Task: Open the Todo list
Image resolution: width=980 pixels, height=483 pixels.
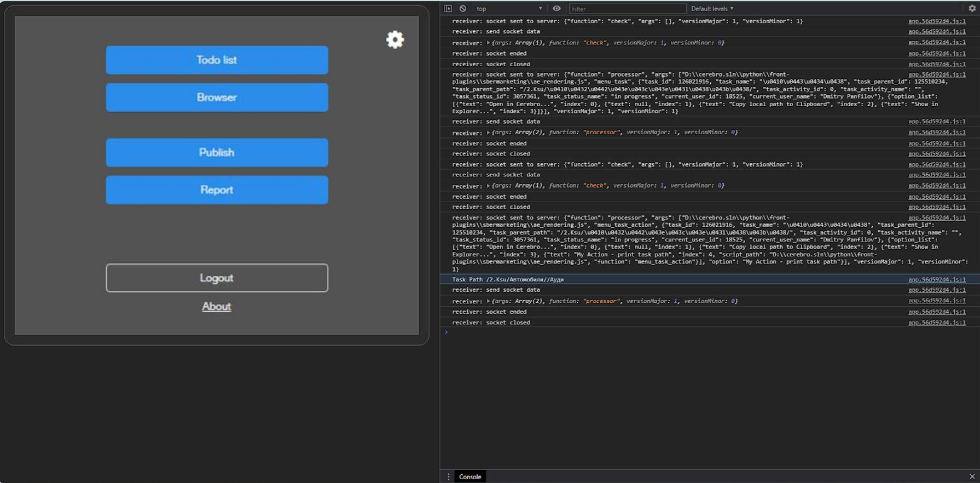Action: [217, 60]
